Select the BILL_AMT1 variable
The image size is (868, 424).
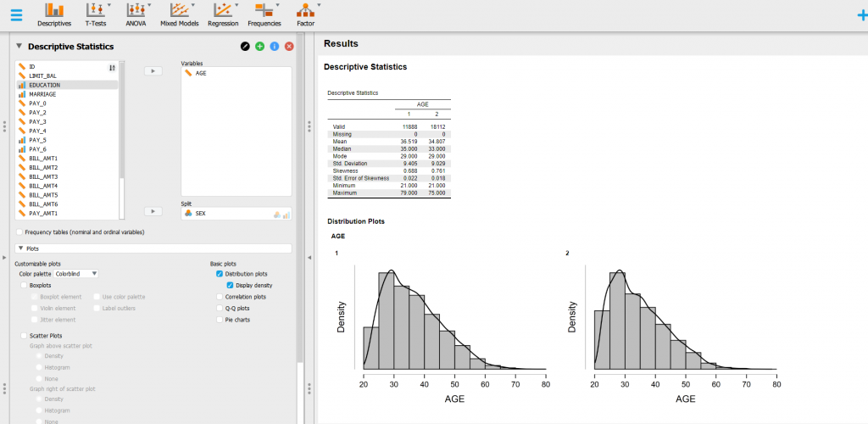pos(67,159)
